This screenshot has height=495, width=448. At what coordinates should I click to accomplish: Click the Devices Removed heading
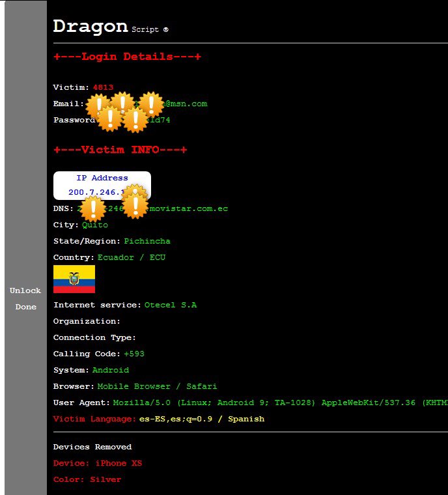pos(92,447)
